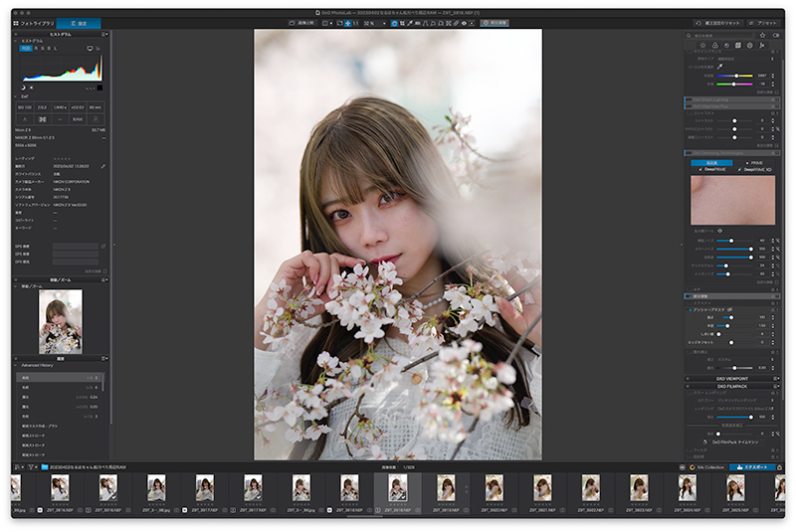Open Nik Collection
The width and height of the screenshot is (796, 532).
706,467
